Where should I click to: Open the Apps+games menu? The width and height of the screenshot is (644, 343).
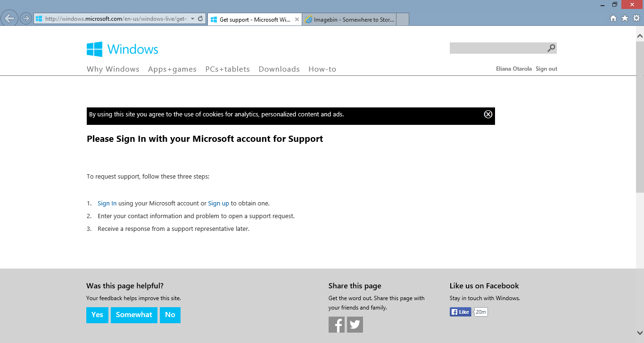[x=172, y=69]
